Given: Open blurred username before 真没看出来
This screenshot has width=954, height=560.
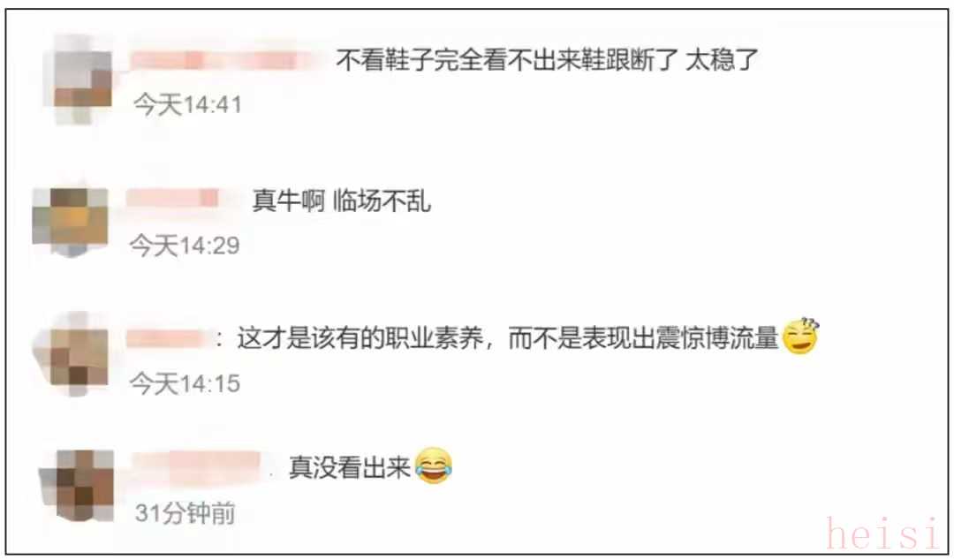Looking at the screenshot, I should [x=199, y=467].
